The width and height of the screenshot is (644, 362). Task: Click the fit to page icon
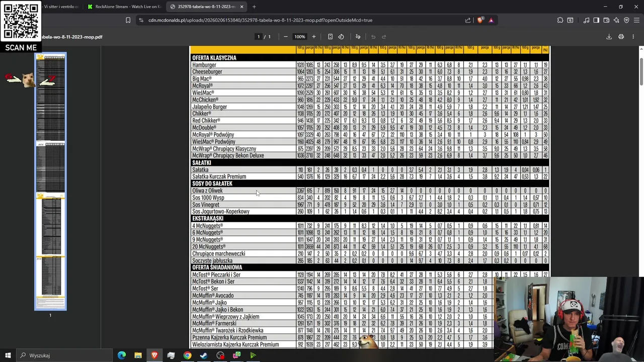[x=330, y=37]
